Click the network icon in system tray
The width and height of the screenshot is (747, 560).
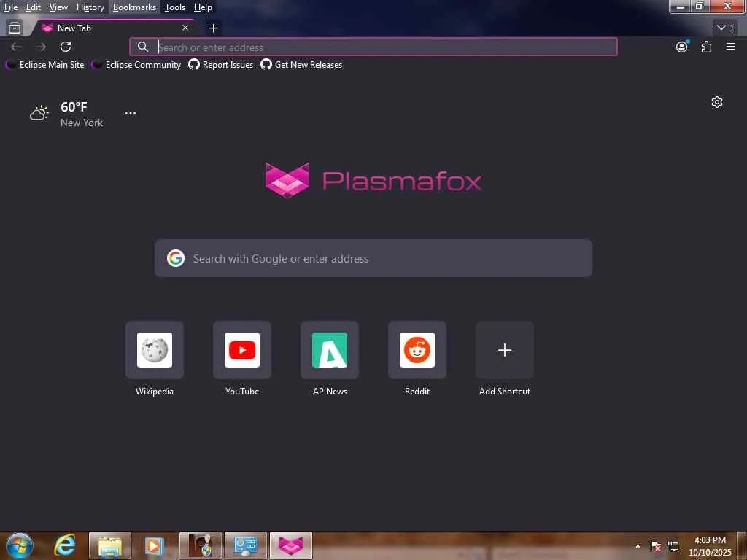[673, 546]
